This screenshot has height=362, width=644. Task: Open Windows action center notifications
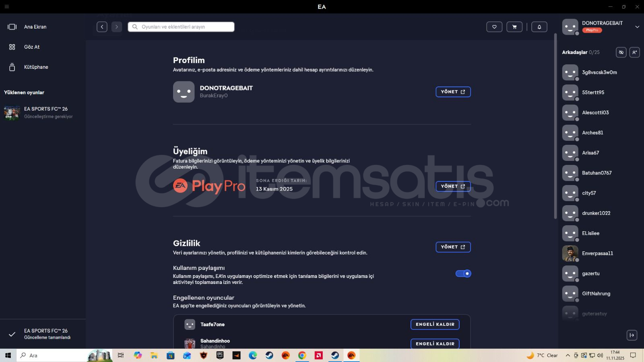(633, 356)
